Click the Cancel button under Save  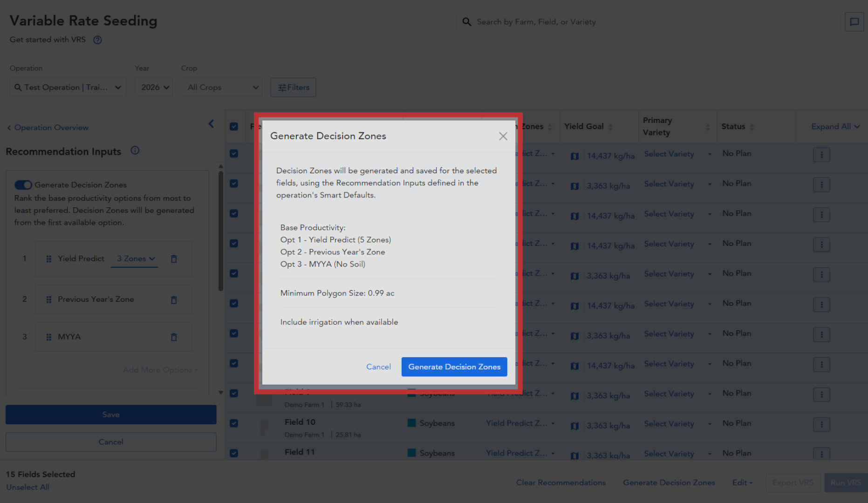(x=111, y=442)
